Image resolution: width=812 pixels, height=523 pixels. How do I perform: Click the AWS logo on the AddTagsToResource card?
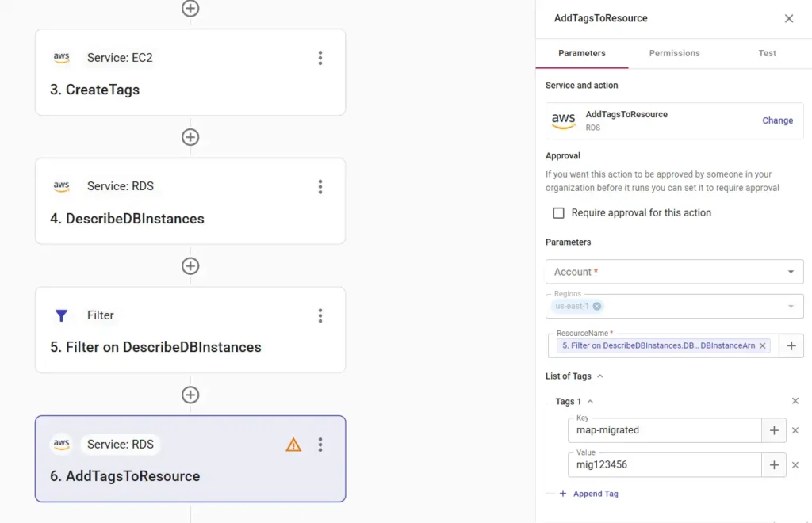pos(62,444)
